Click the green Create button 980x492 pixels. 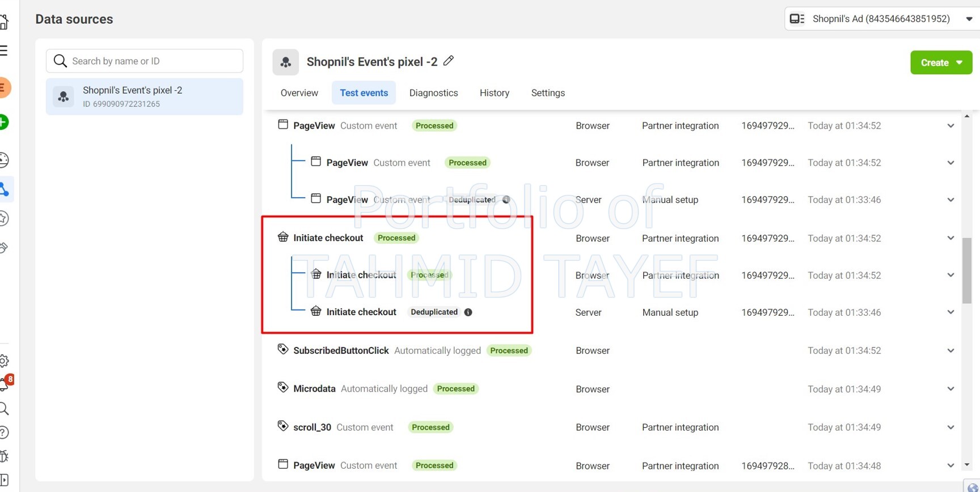pos(941,62)
